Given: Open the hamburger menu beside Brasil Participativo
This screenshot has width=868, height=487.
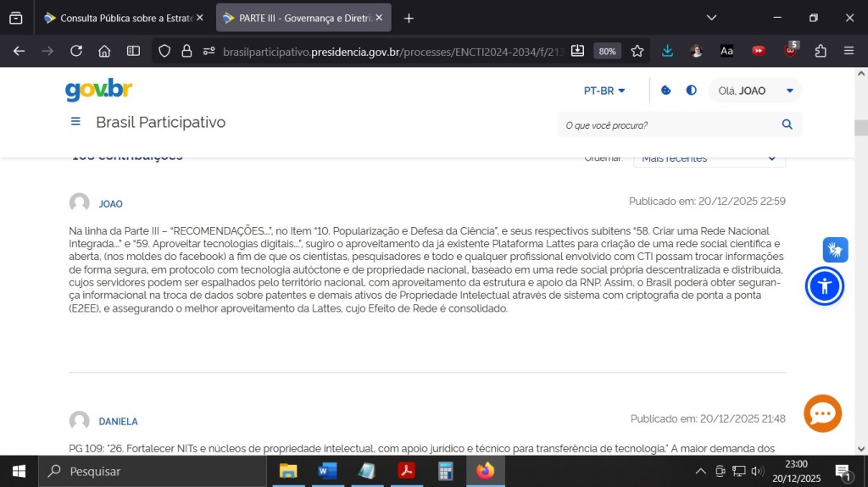Looking at the screenshot, I should click(75, 122).
